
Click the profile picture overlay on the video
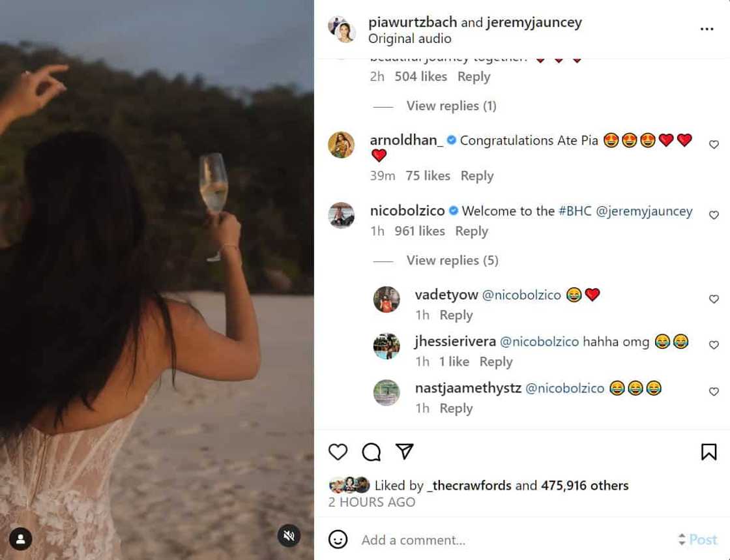click(x=20, y=538)
